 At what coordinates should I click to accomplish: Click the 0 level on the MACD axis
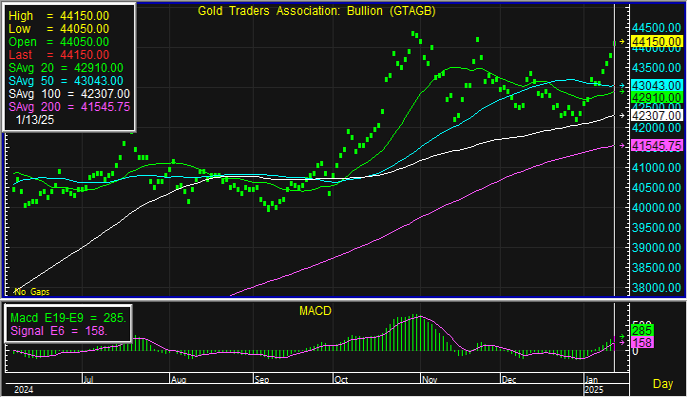click(635, 351)
